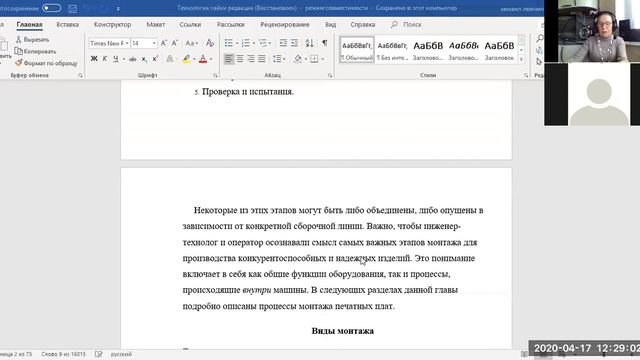Click the русский language indicator
640x360 pixels.
tap(121, 354)
